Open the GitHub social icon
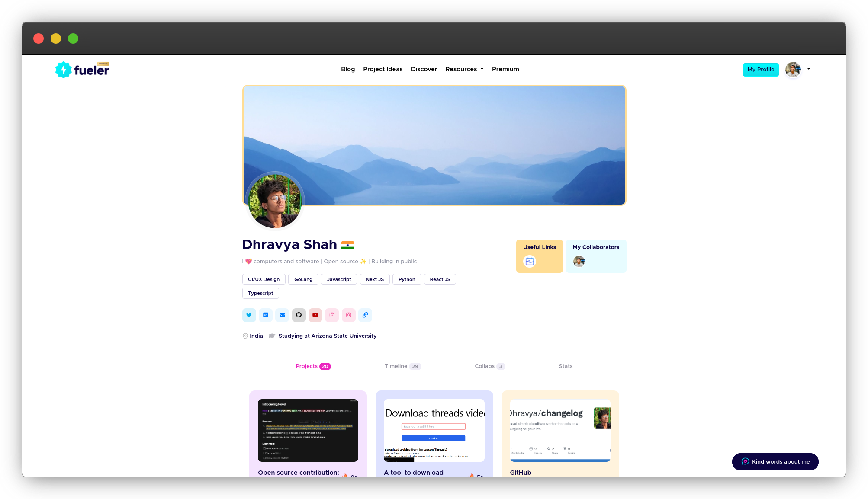Image resolution: width=868 pixels, height=499 pixels. point(299,315)
